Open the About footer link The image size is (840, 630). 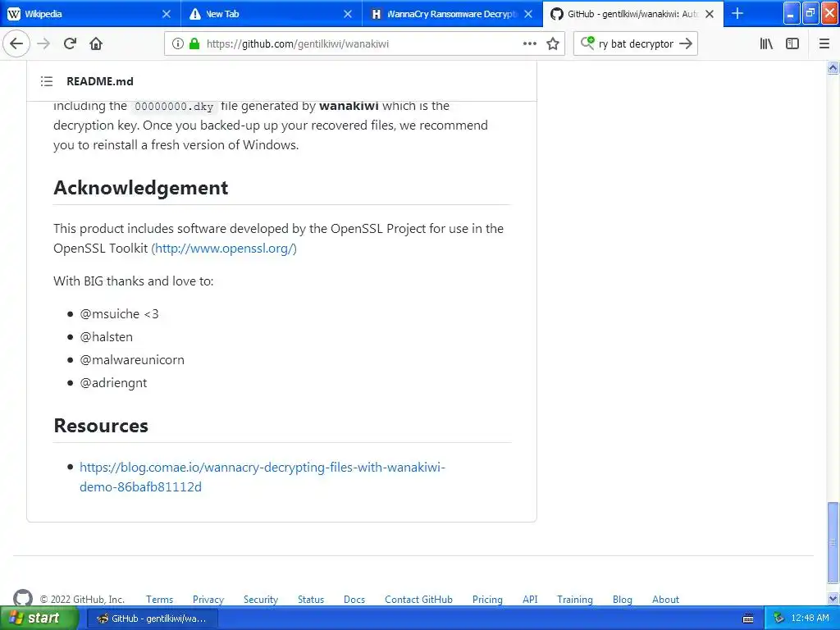coord(665,600)
